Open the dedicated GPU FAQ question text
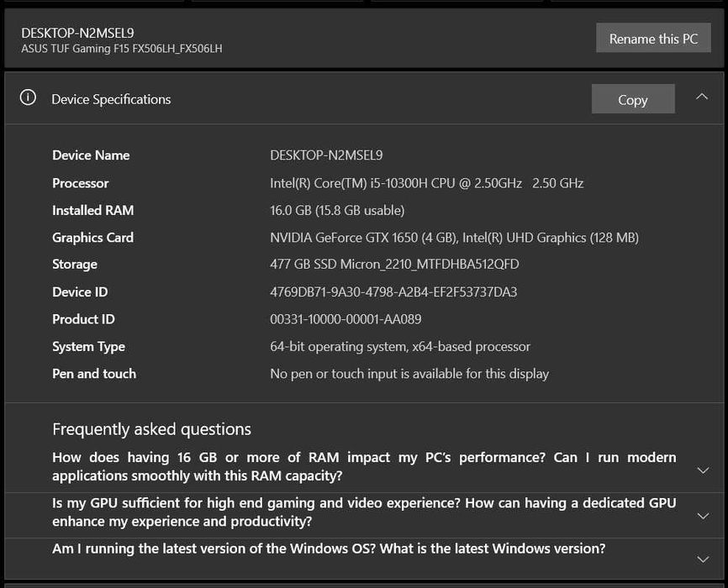This screenshot has width=728, height=588. (x=363, y=512)
